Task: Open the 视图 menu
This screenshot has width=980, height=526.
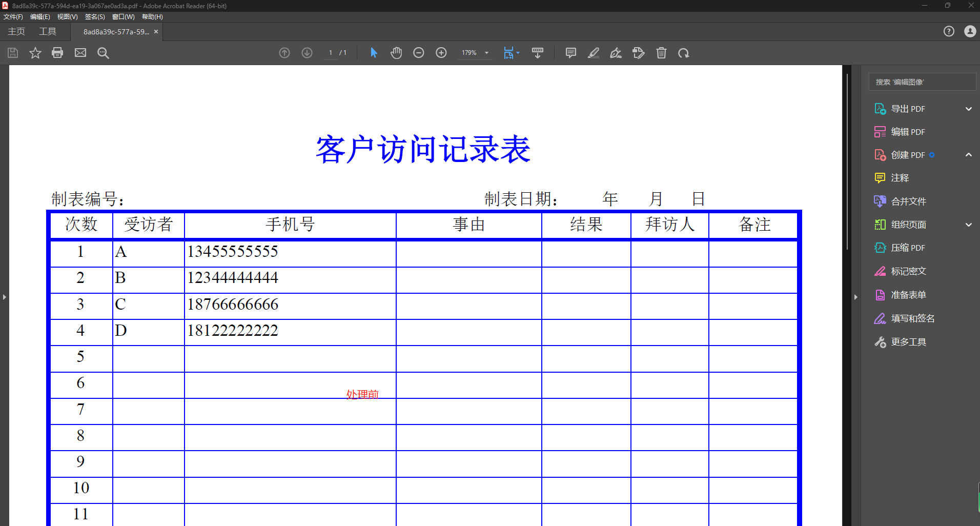Action: click(67, 16)
